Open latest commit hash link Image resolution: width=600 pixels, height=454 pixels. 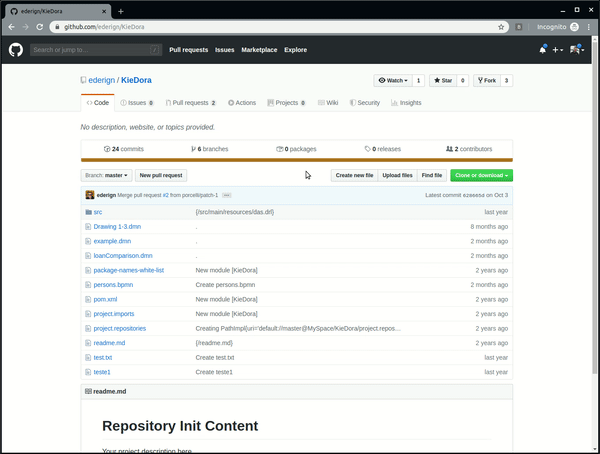pos(474,195)
